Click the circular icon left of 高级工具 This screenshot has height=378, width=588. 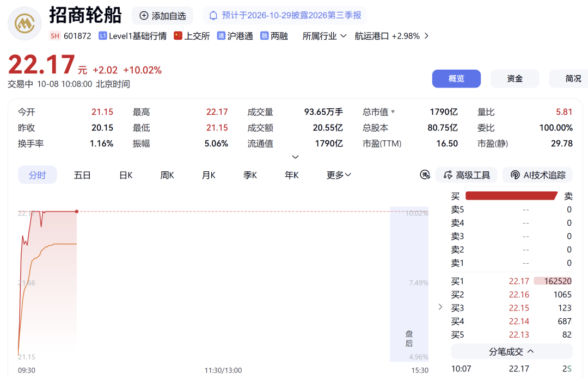point(425,175)
